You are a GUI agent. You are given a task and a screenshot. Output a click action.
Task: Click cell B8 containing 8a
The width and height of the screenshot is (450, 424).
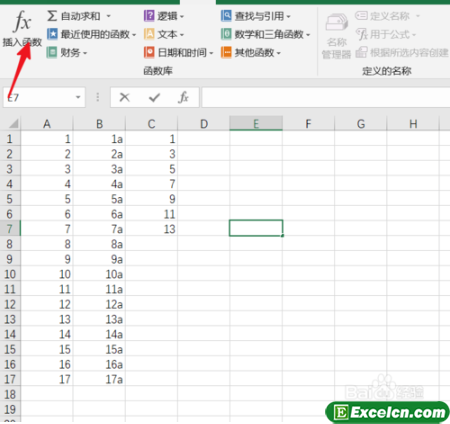coord(99,244)
